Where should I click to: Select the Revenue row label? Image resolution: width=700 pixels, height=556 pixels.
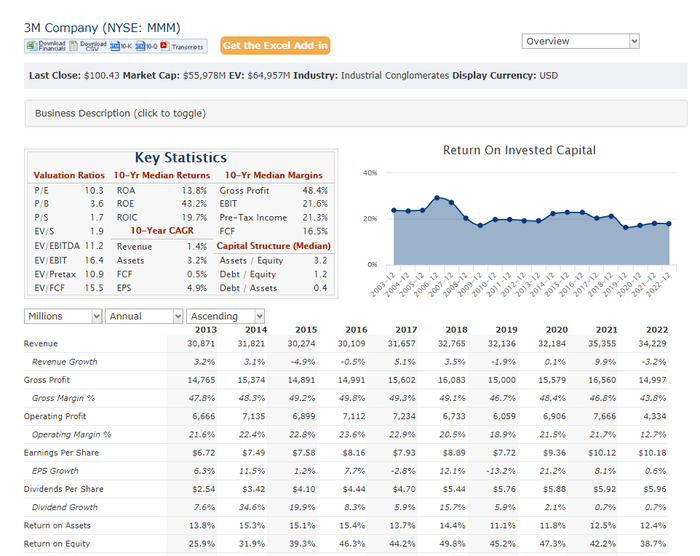(41, 344)
